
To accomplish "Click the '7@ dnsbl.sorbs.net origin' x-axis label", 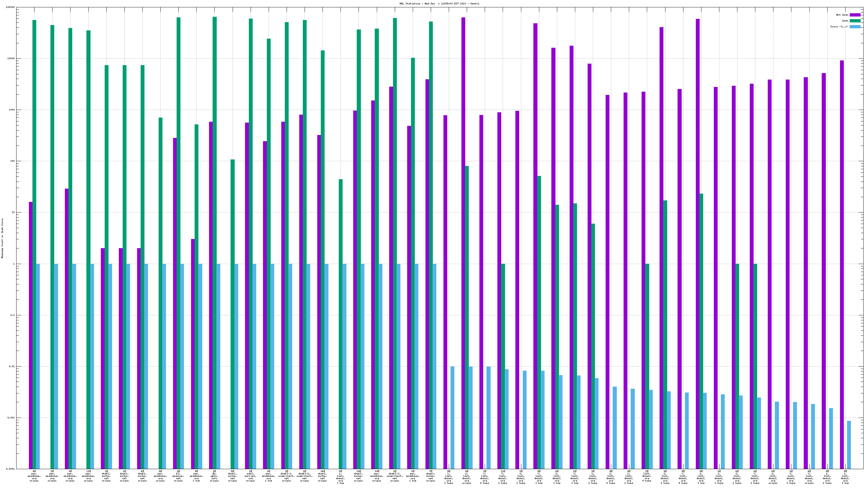I will point(431,476).
